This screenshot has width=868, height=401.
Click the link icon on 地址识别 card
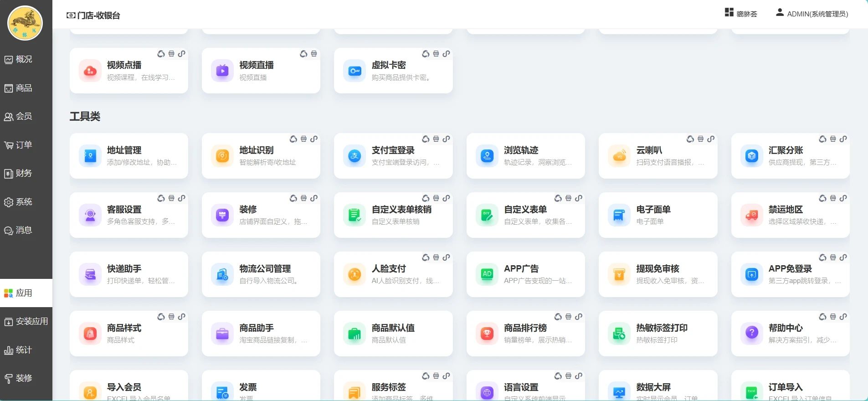(314, 139)
